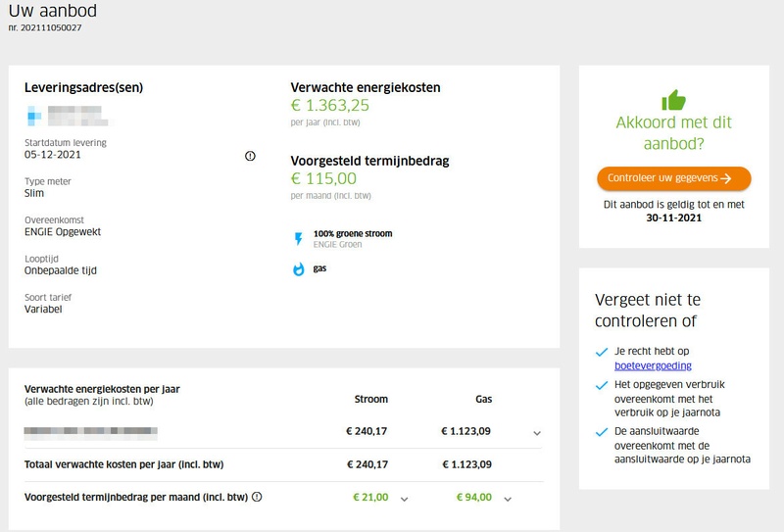
Task: Open info icon next to Voorgesteld termijnbedrag per maand
Action: point(257,497)
